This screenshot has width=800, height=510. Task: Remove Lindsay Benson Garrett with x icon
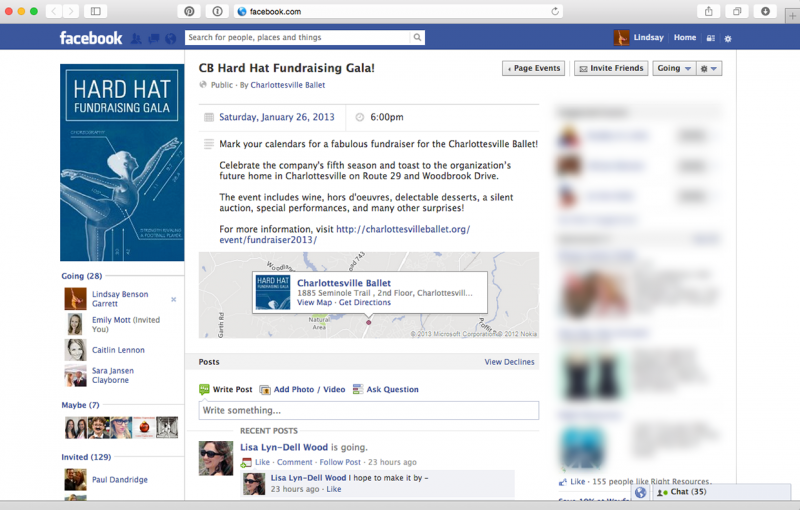173,299
